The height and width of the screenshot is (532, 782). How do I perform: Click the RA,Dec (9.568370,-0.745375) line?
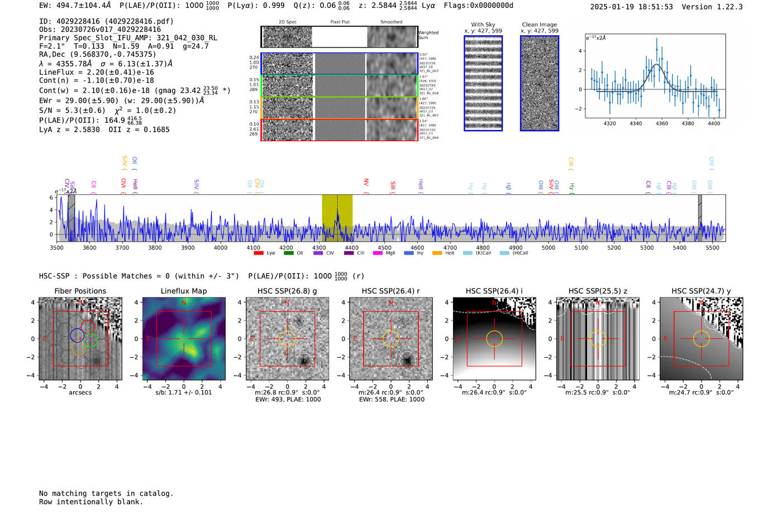click(98, 54)
